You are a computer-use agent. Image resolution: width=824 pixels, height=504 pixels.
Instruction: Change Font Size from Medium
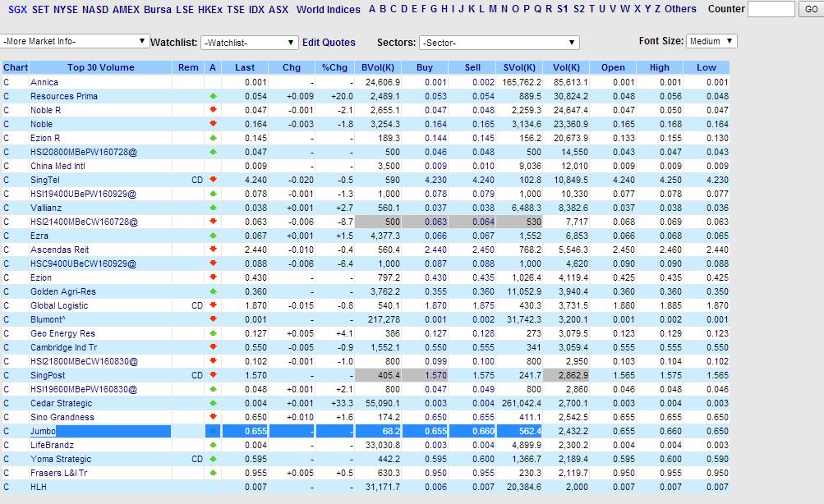(712, 40)
